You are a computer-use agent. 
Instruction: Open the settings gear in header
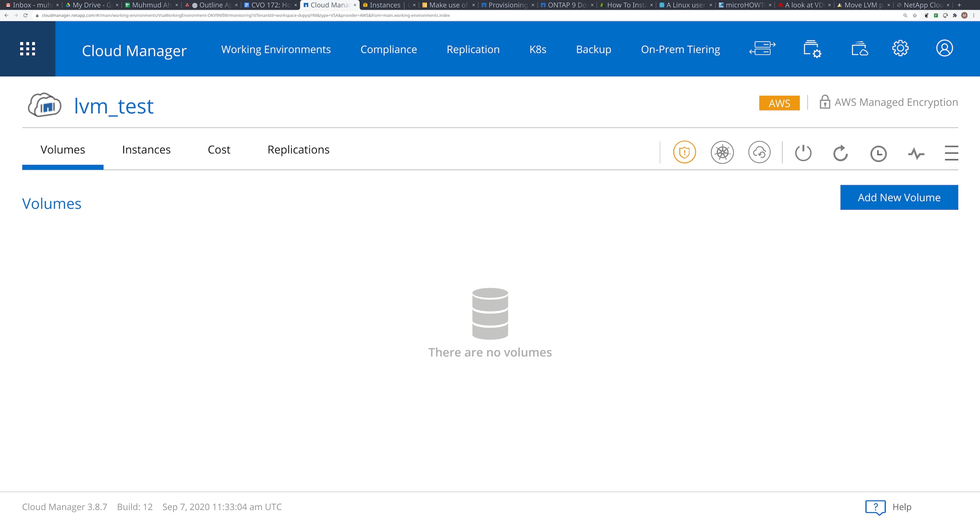point(900,48)
